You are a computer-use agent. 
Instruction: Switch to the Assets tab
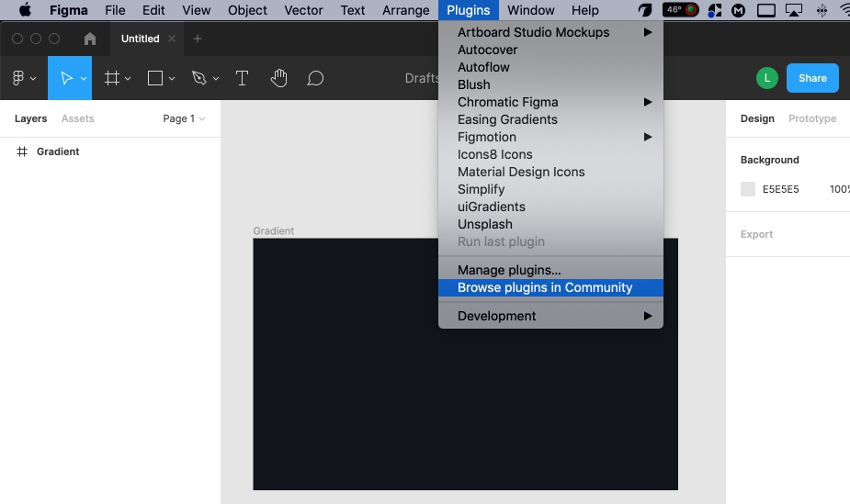[77, 118]
